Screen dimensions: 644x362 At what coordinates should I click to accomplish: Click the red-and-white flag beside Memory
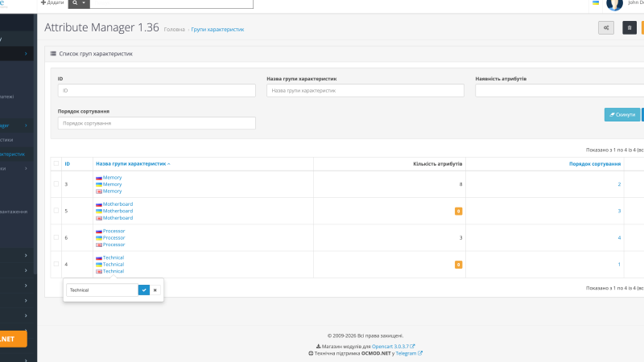click(x=98, y=191)
